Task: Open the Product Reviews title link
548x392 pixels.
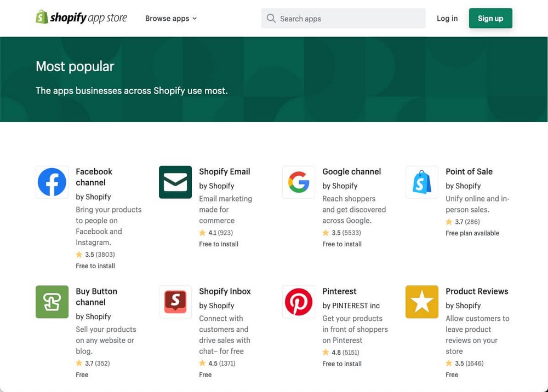Action: tap(477, 291)
